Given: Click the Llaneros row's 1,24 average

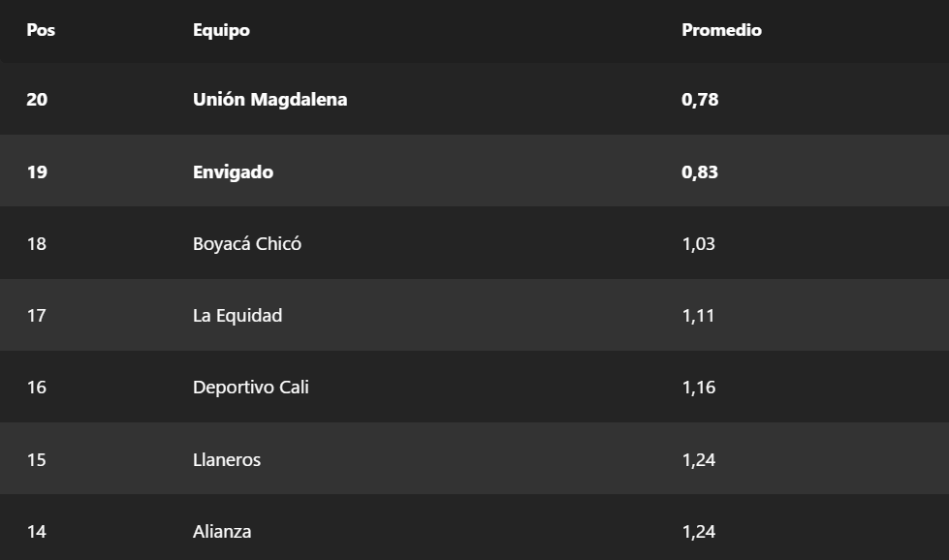Looking at the screenshot, I should (x=698, y=460).
